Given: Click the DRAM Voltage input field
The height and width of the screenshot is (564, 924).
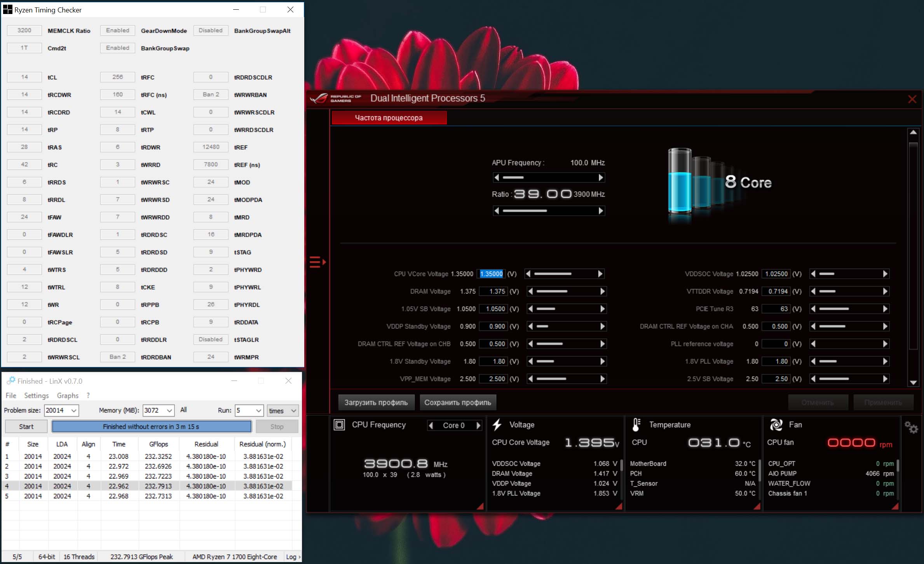Looking at the screenshot, I should [493, 292].
